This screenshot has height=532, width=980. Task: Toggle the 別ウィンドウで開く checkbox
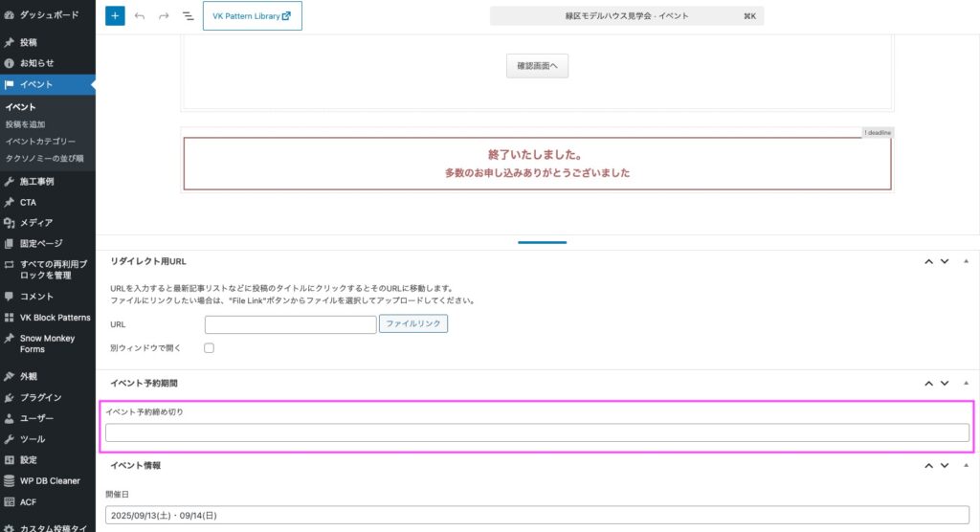(x=209, y=348)
